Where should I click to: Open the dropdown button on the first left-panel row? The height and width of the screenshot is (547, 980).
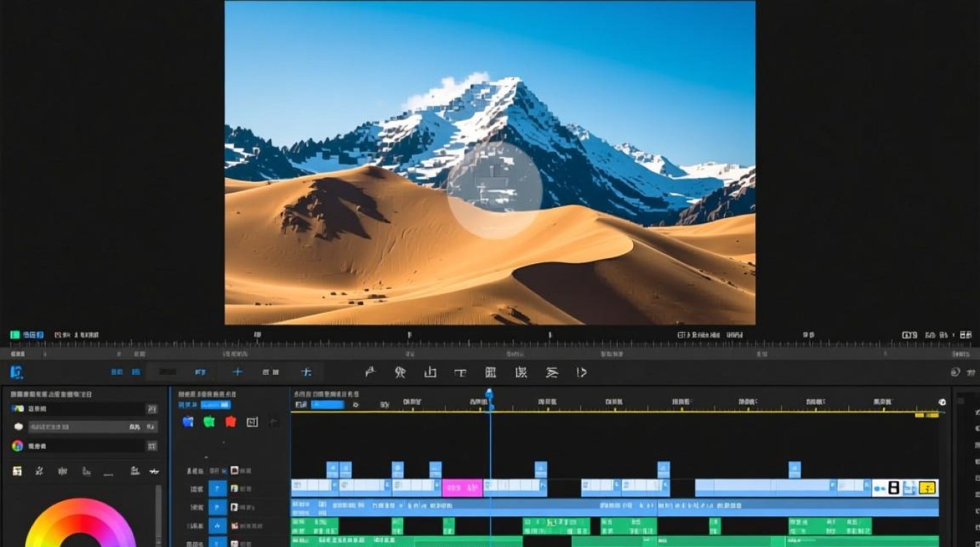click(x=152, y=409)
